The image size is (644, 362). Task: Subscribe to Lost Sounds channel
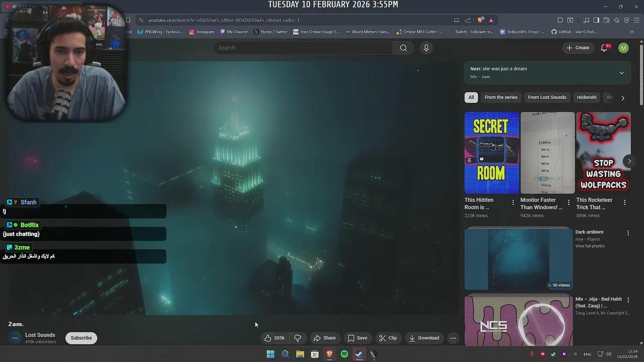81,338
